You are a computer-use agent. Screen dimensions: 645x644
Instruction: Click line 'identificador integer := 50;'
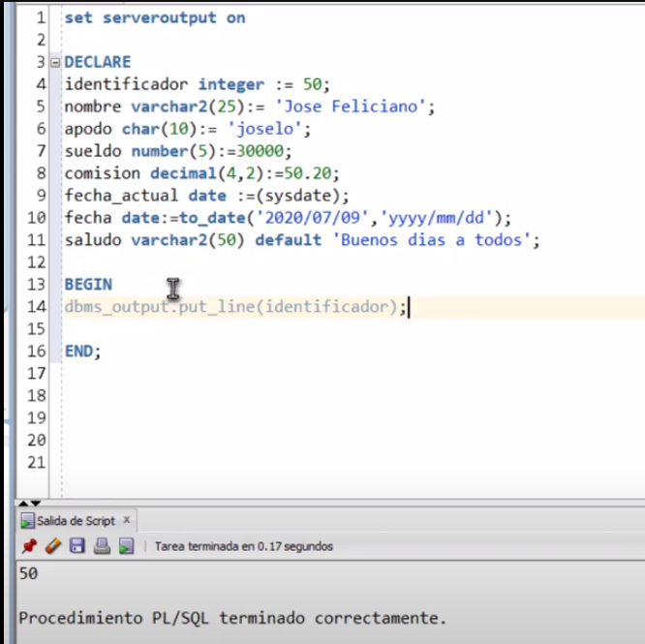point(197,84)
